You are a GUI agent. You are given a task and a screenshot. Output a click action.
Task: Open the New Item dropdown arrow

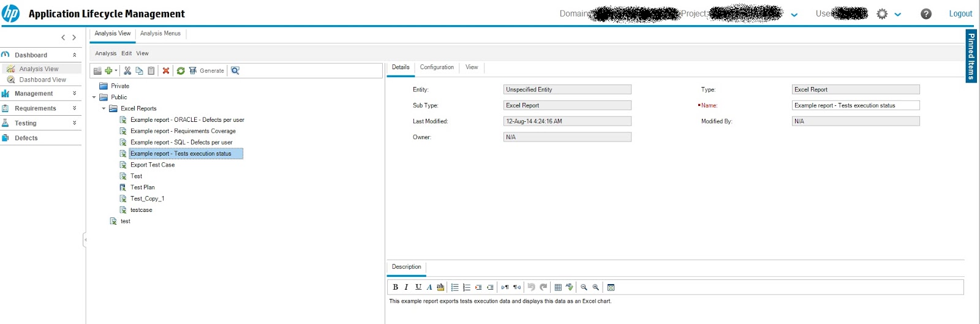tap(116, 71)
